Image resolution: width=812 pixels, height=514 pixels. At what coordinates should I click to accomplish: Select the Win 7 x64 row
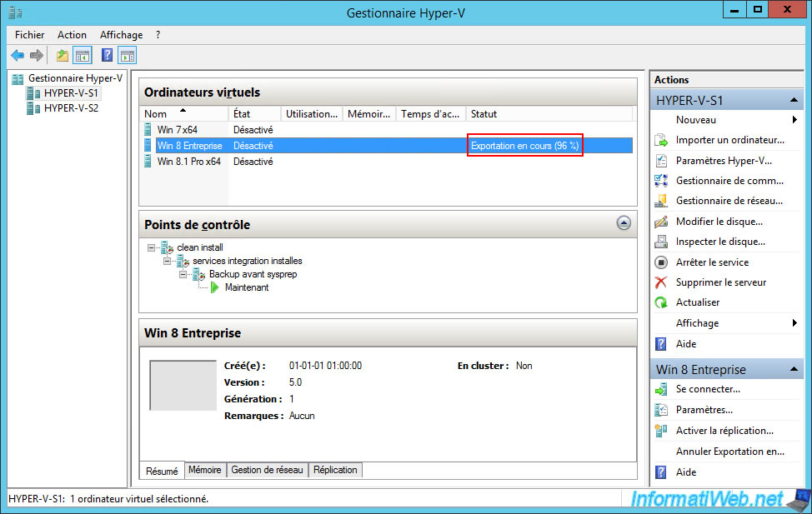coord(388,129)
